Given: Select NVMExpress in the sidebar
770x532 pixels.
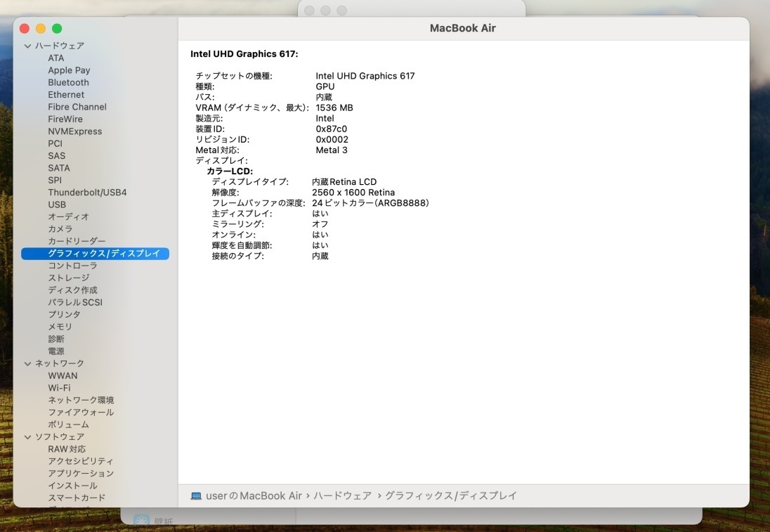Looking at the screenshot, I should (75, 131).
